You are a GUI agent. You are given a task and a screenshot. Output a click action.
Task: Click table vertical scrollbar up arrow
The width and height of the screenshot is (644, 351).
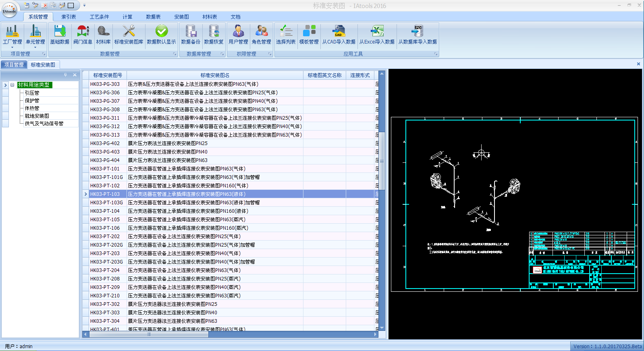(382, 74)
